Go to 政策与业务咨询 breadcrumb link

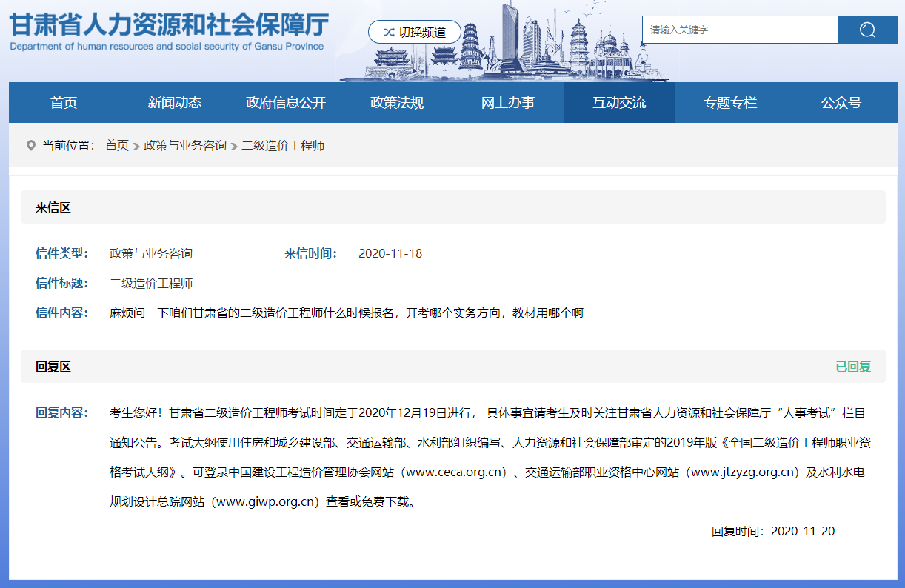pos(185,145)
